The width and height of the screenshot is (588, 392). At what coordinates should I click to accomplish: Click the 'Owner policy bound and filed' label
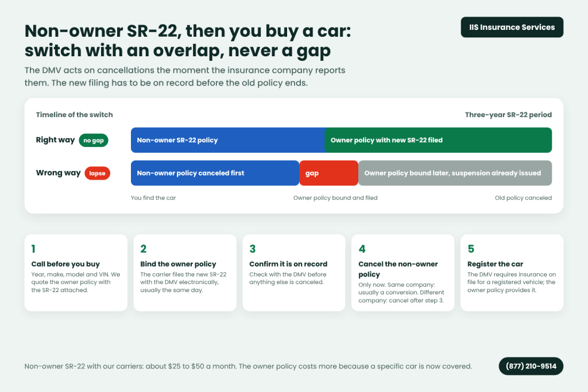[335, 198]
